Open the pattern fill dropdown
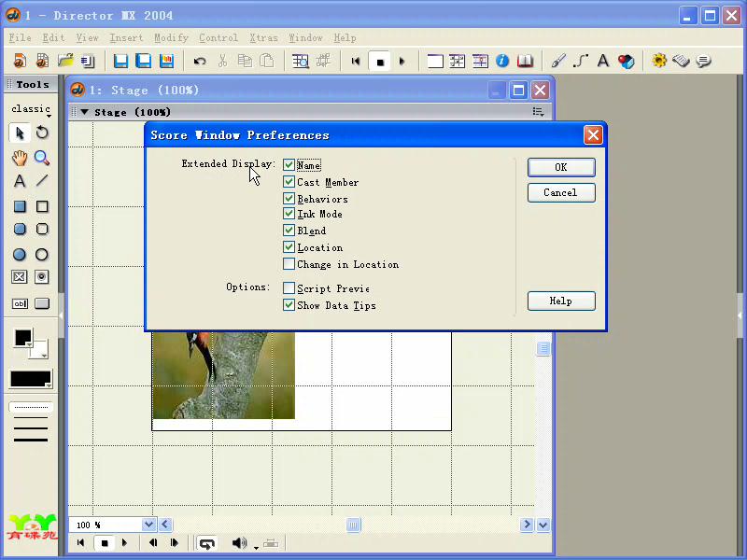 (x=31, y=379)
